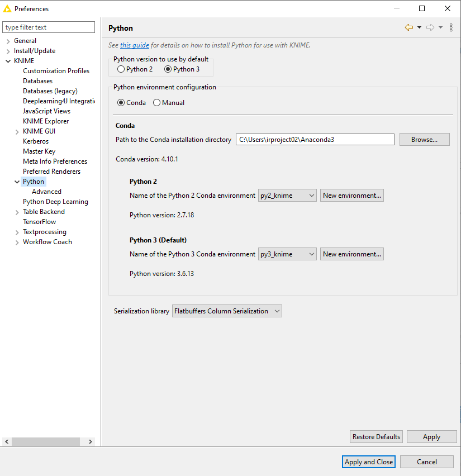The height and width of the screenshot is (476, 461).
Task: Expand the Install/Update tree node
Action: 8,51
